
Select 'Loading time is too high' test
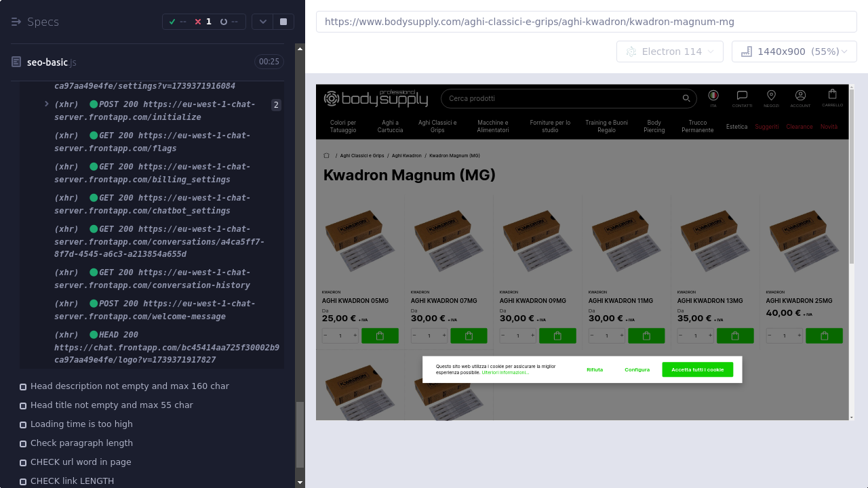coord(81,424)
